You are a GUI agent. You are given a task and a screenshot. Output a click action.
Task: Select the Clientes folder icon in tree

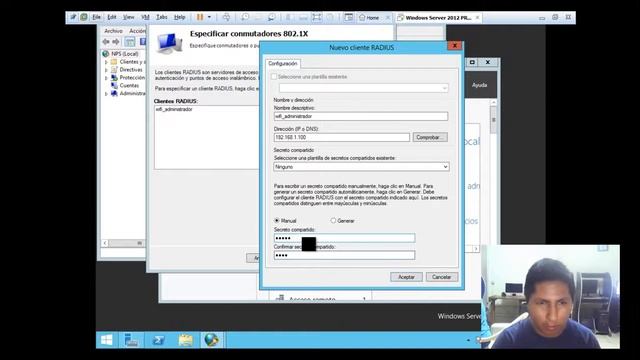click(x=114, y=62)
